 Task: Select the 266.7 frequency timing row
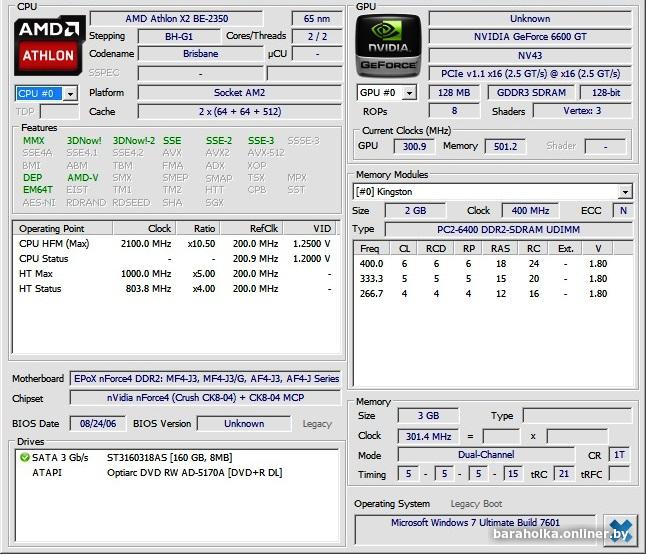(x=493, y=294)
